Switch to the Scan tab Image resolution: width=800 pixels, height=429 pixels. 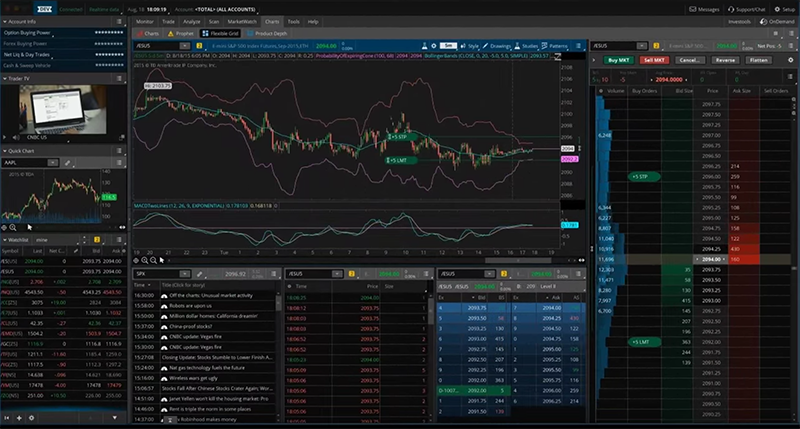point(214,21)
